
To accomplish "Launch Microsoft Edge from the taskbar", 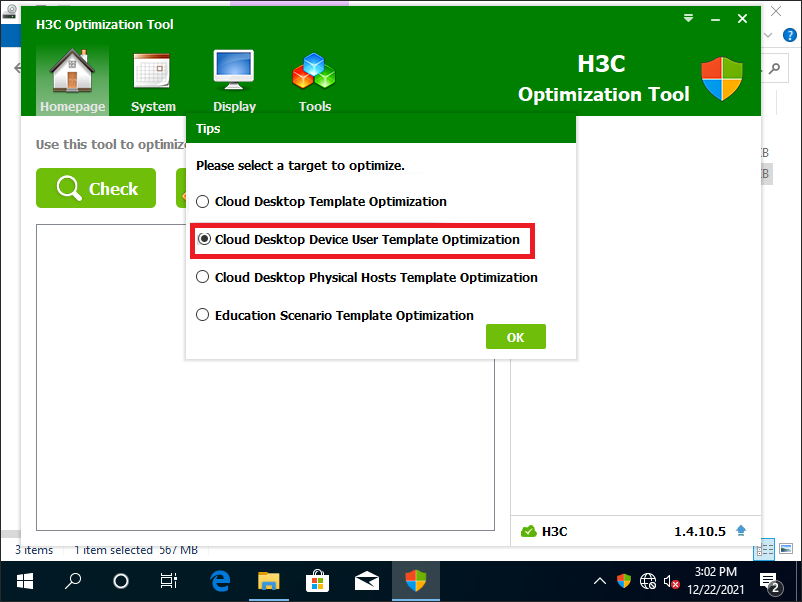I will coord(220,581).
